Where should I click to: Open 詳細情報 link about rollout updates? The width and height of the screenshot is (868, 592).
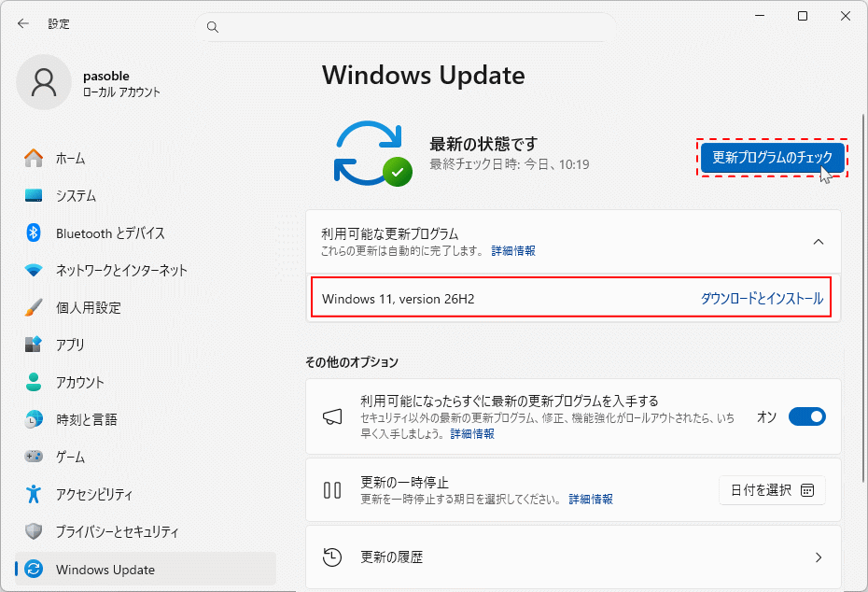(x=472, y=433)
